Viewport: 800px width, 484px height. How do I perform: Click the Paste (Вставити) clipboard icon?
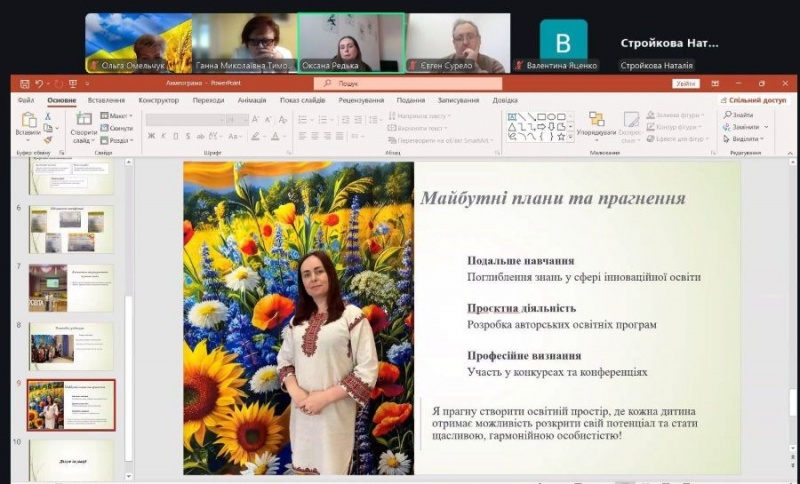(28, 120)
